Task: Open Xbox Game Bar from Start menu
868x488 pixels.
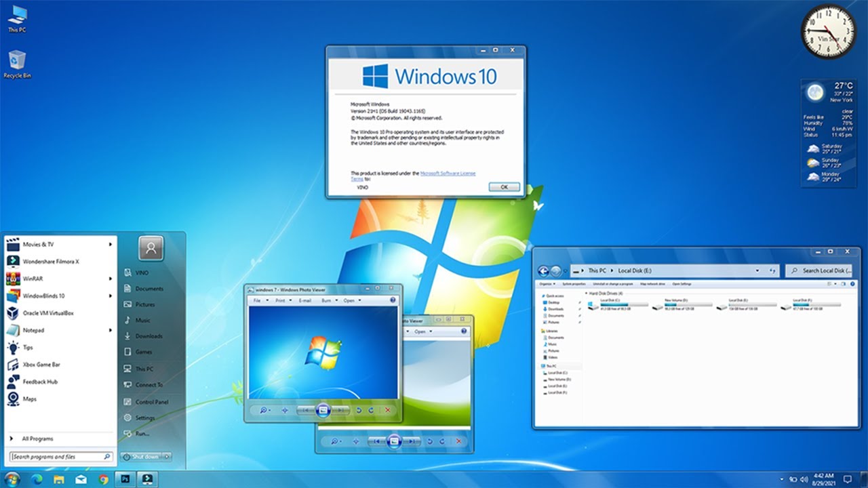Action: (x=61, y=365)
